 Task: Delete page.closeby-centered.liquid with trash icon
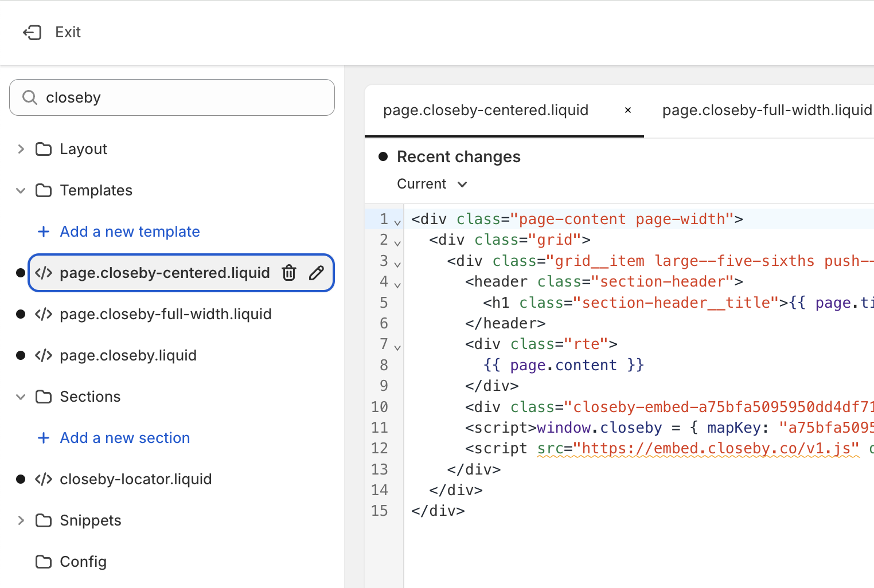click(289, 273)
